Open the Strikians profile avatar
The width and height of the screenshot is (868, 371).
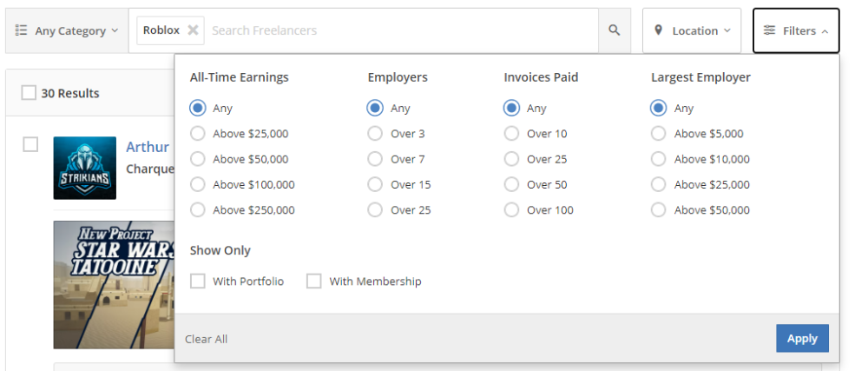pos(84,168)
